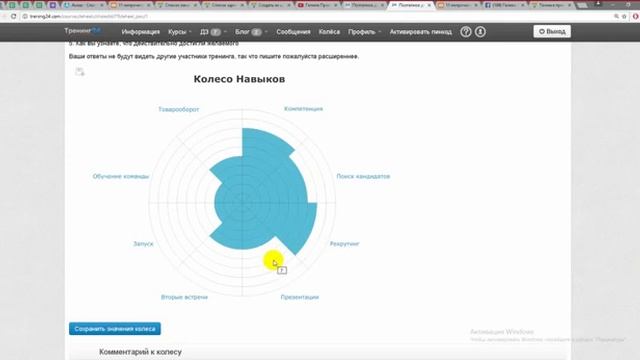The width and height of the screenshot is (640, 360).
Task: Switch to the YouTube browser tab
Action: (x=318, y=5)
